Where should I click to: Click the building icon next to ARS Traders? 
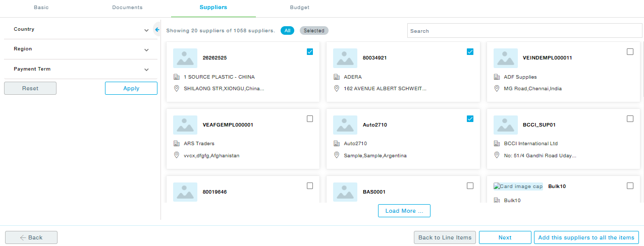tap(177, 144)
